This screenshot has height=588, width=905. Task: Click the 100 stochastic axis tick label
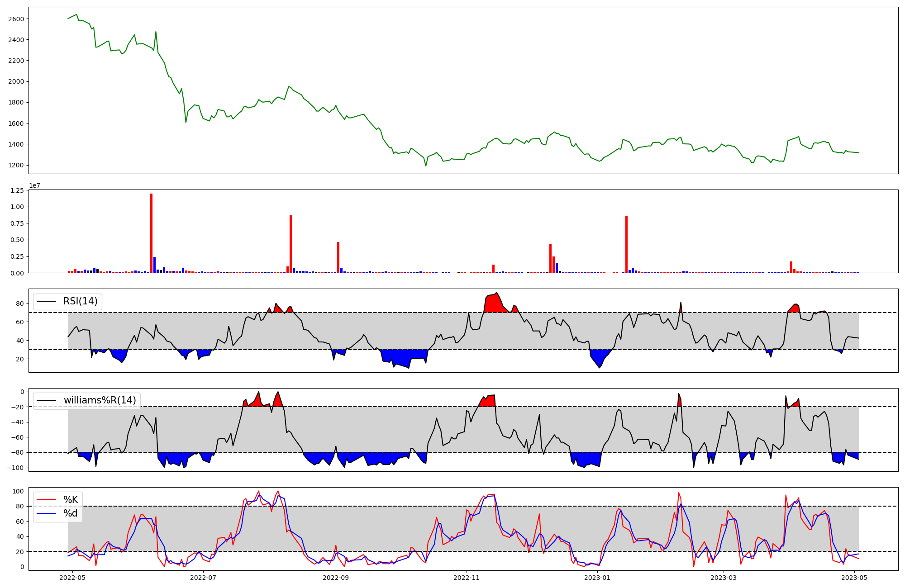coord(18,491)
